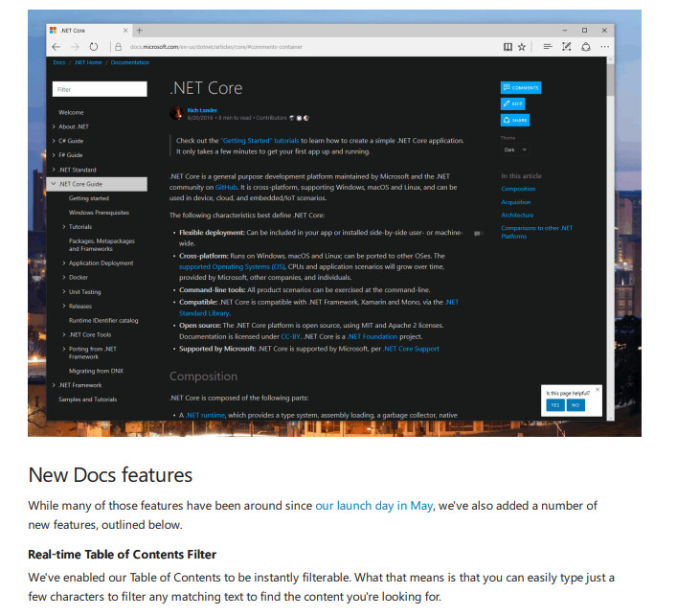Expand the .NET Standard section
The width and height of the screenshot is (677, 616).
(x=54, y=170)
